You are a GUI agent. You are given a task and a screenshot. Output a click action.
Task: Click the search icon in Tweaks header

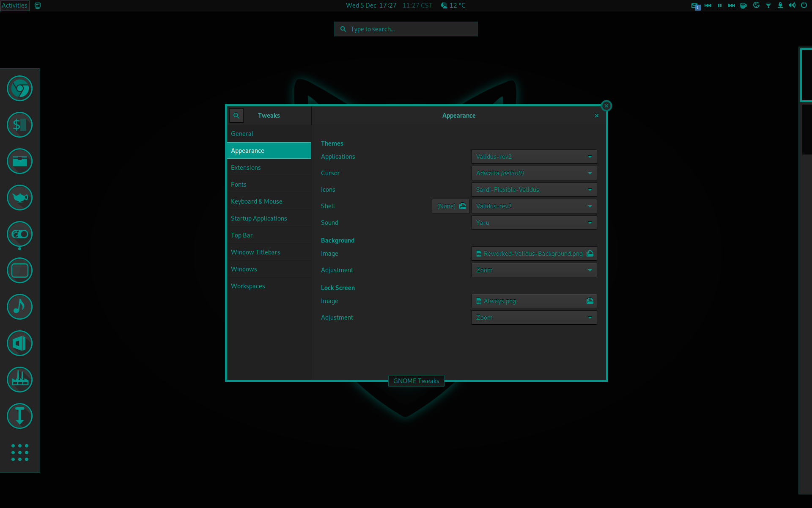pyautogui.click(x=236, y=116)
